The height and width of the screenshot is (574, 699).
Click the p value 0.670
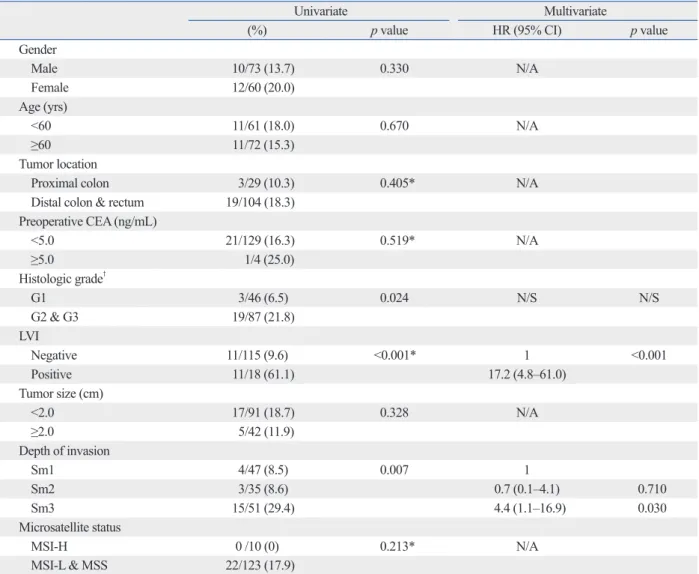click(x=394, y=126)
